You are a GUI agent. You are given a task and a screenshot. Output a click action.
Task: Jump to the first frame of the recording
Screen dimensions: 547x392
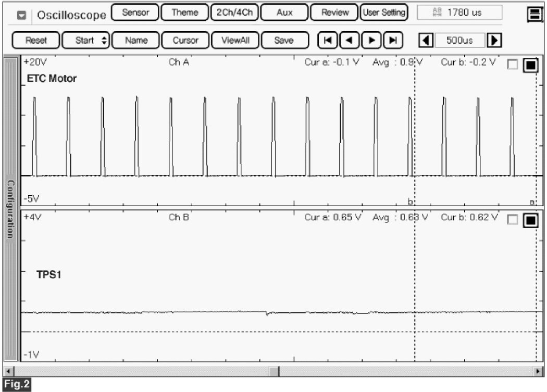pos(327,40)
